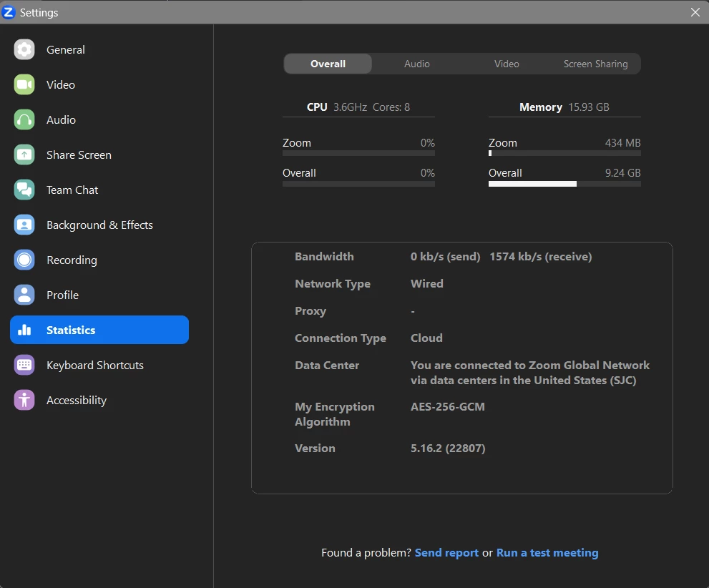Click the Overall CPU usage bar
Viewport: 709px width, 588px height.
click(358, 184)
